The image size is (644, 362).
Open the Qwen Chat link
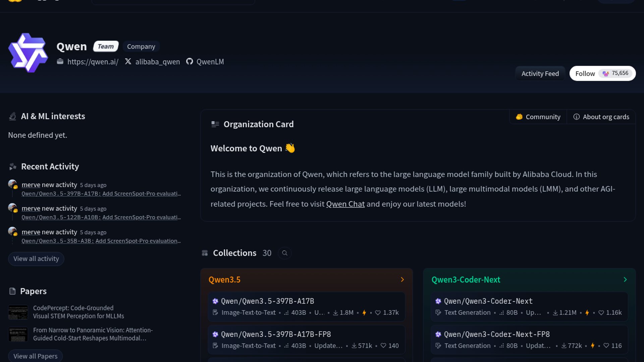tap(345, 204)
